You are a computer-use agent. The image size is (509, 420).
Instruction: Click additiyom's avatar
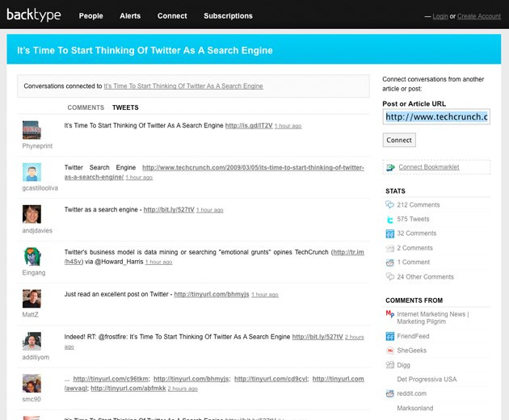click(32, 341)
